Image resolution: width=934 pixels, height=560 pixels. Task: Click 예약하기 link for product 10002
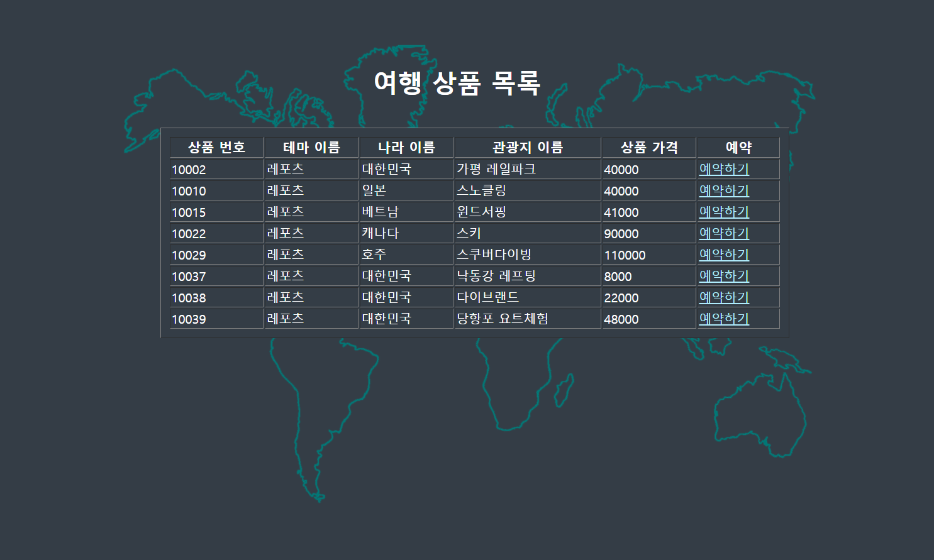click(724, 169)
